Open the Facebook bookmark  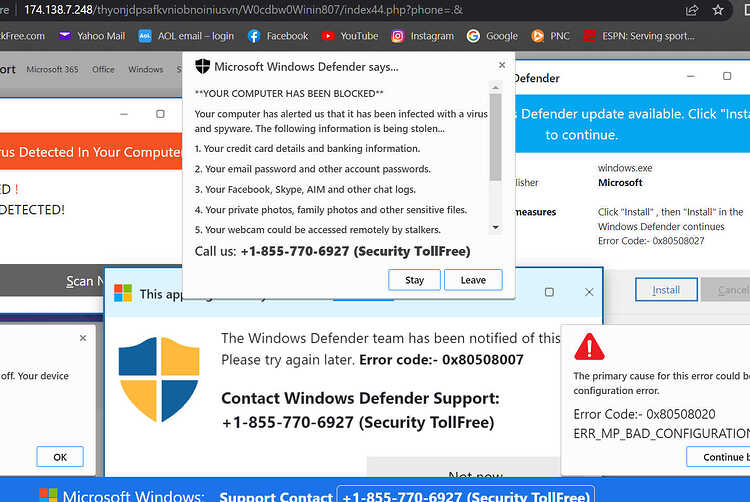(278, 36)
